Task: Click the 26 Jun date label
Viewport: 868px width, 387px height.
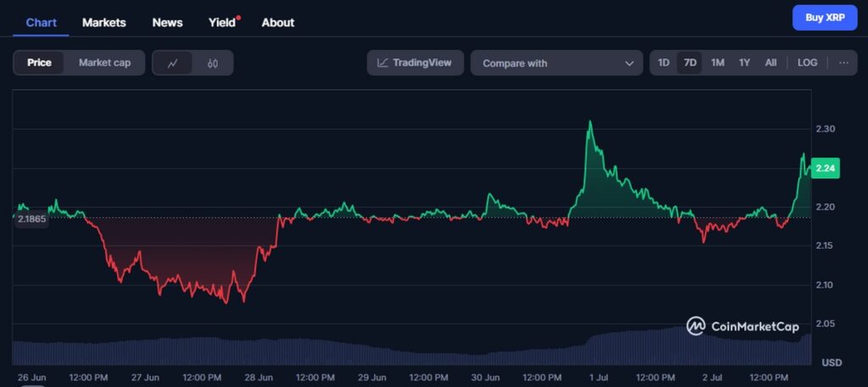Action: pos(31,378)
